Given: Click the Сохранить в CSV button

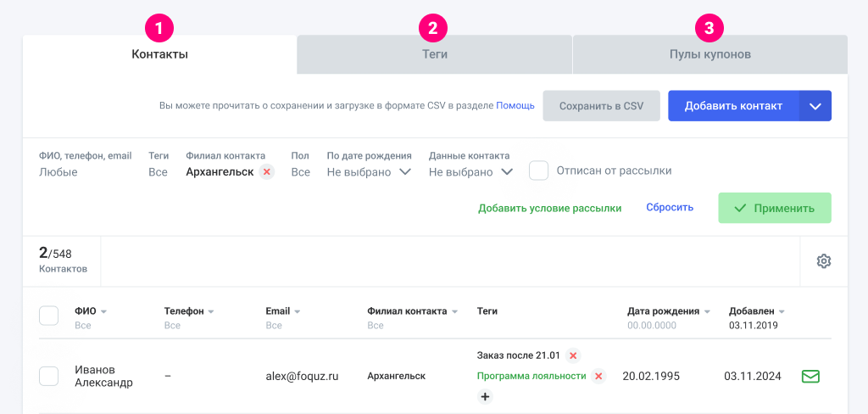Looking at the screenshot, I should [601, 106].
